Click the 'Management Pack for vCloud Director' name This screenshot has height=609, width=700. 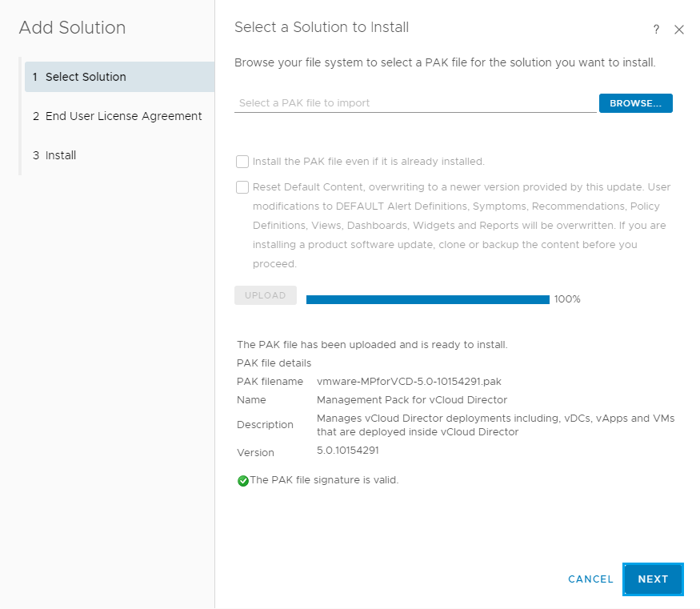pyautogui.click(x=412, y=399)
